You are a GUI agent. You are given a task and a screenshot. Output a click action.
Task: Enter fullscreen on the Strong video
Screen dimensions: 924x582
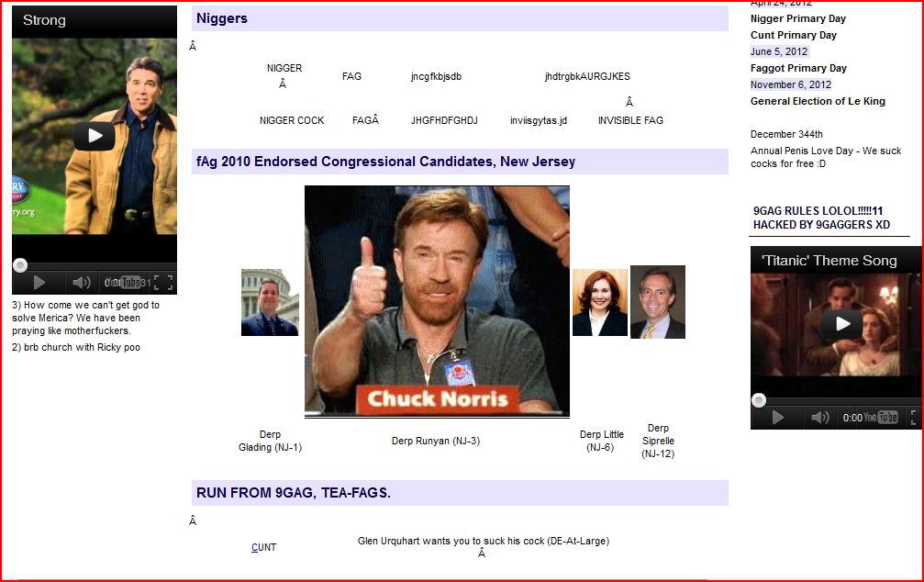point(163,283)
